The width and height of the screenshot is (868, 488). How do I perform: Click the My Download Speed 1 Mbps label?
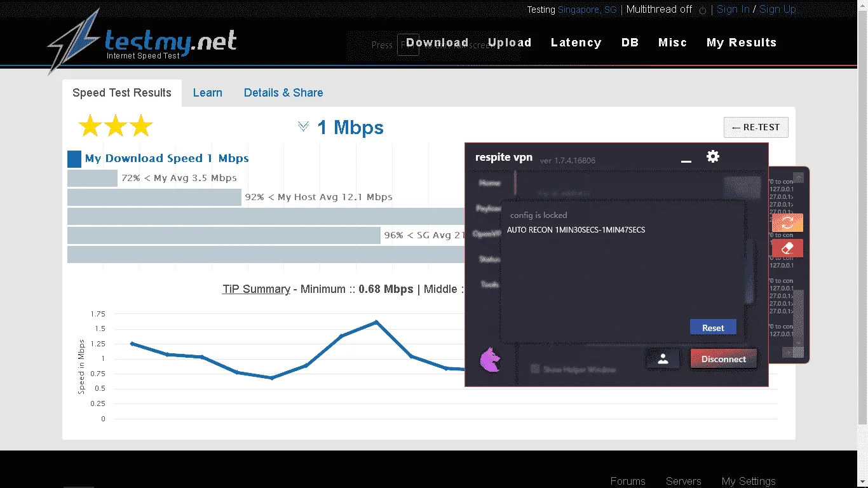[x=167, y=158]
